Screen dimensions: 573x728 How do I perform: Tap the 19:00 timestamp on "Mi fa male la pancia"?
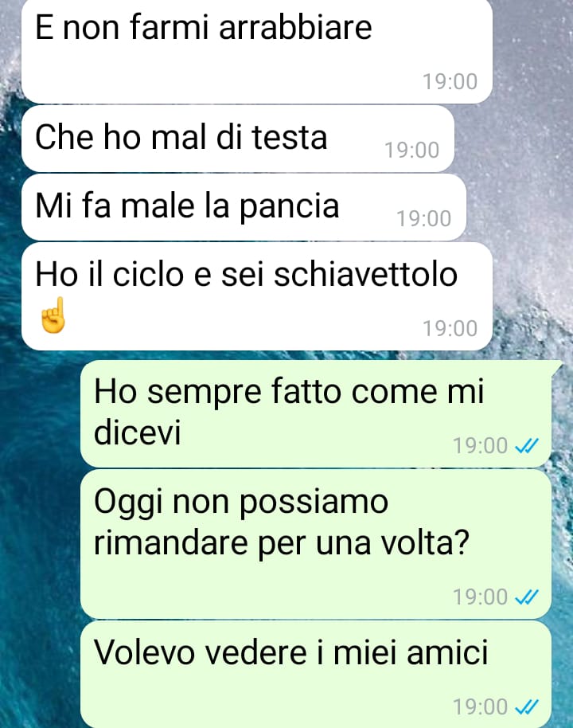(x=423, y=219)
